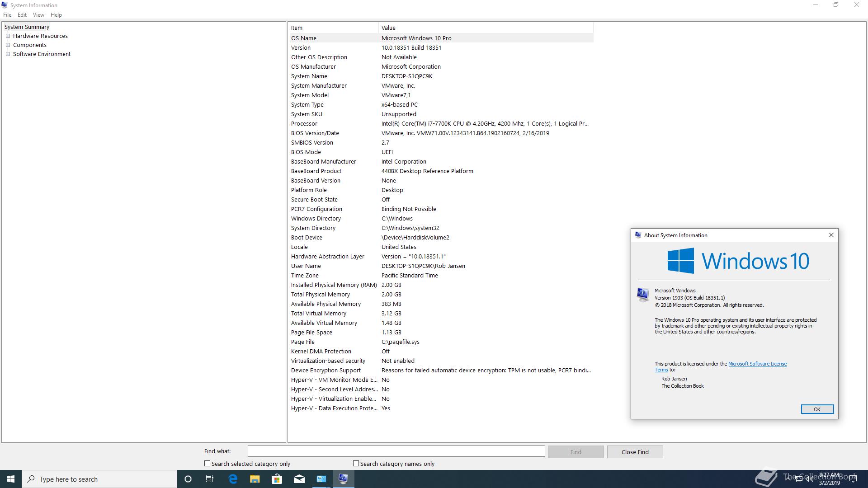Screen dimensions: 868x488
Task: Click the About dialog title bar icon
Action: pyautogui.click(x=638, y=235)
